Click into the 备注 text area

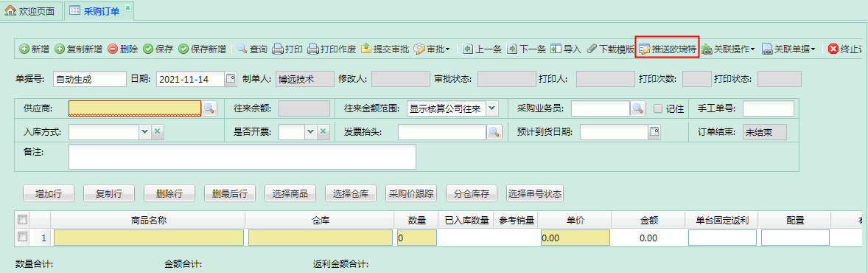242,156
